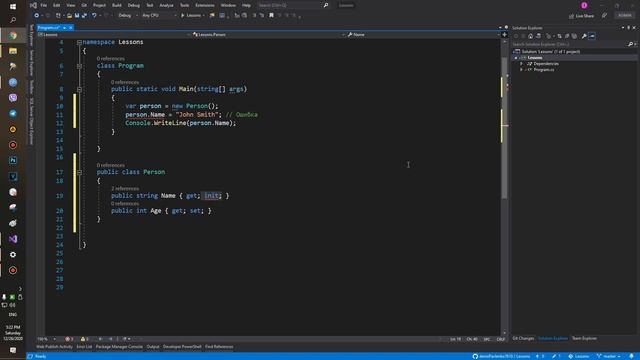Screen dimensions: 640x360
Task: Open the Debug menu
Action: [133, 5]
